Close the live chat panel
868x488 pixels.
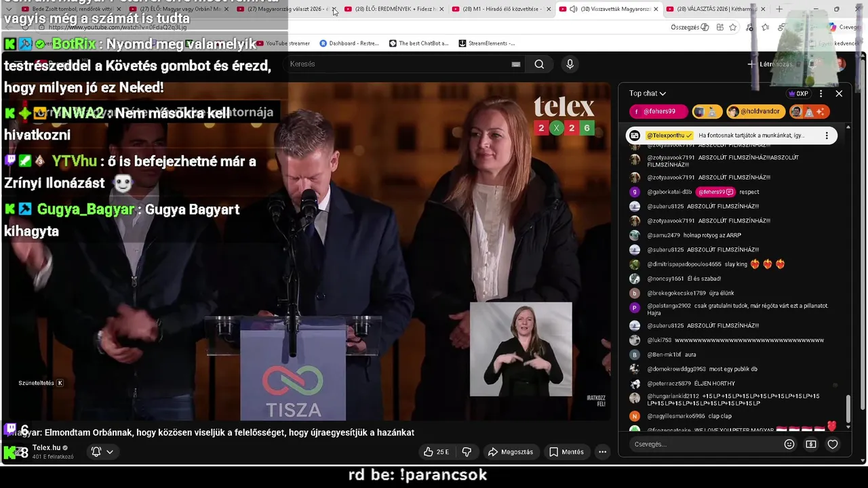839,94
